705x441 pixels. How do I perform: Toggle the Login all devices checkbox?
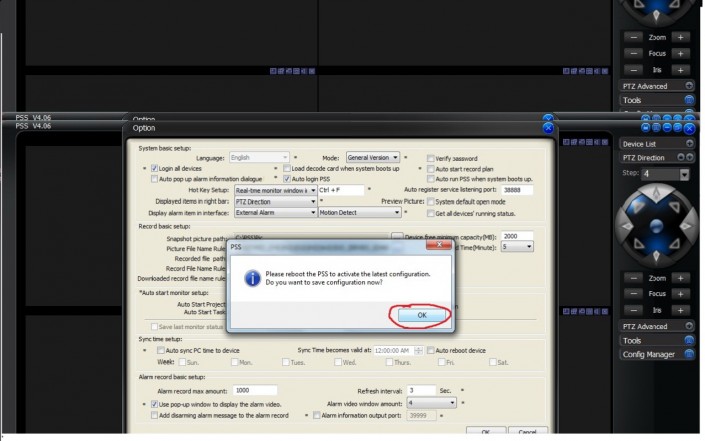click(155, 168)
